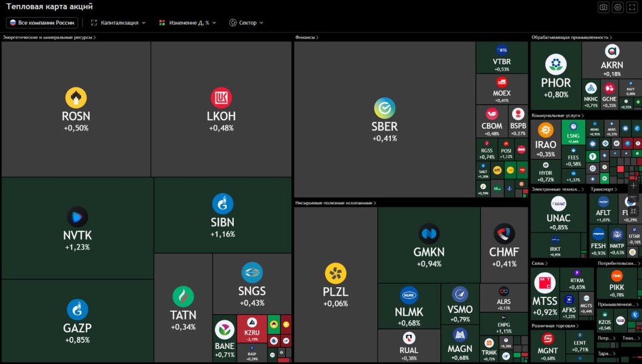The height and width of the screenshot is (364, 642).
Task: Click the PIKK PIK logo
Action: tap(617, 276)
